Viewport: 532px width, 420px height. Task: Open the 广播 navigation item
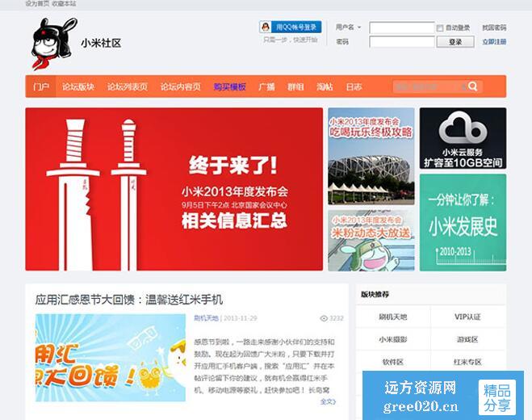pyautogui.click(x=266, y=86)
